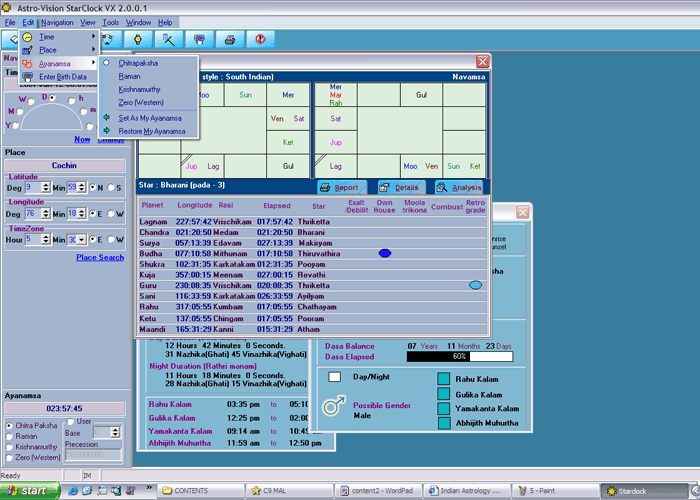The height and width of the screenshot is (500, 700).
Task: Click the Dasa Elapsed 60% progress bar
Action: (460, 356)
